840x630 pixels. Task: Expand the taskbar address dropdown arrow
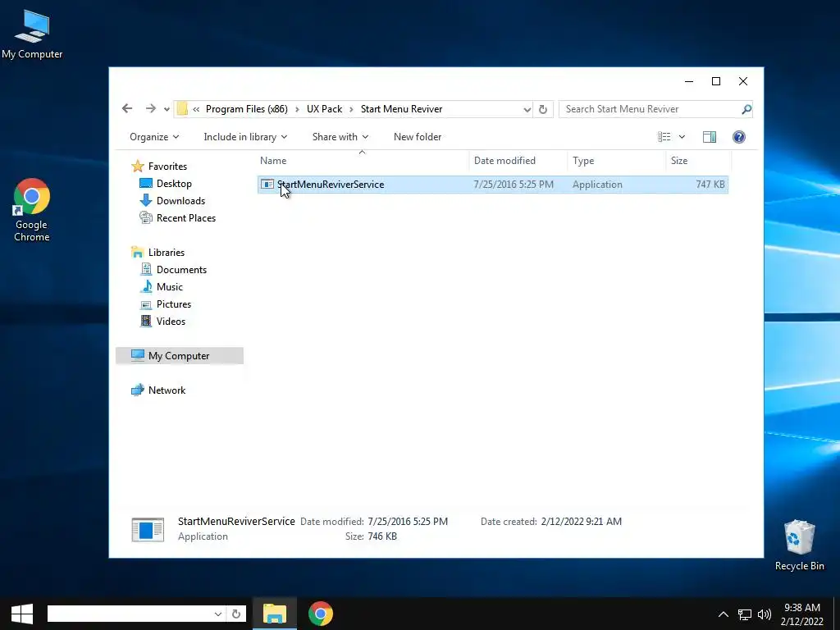[x=218, y=614]
